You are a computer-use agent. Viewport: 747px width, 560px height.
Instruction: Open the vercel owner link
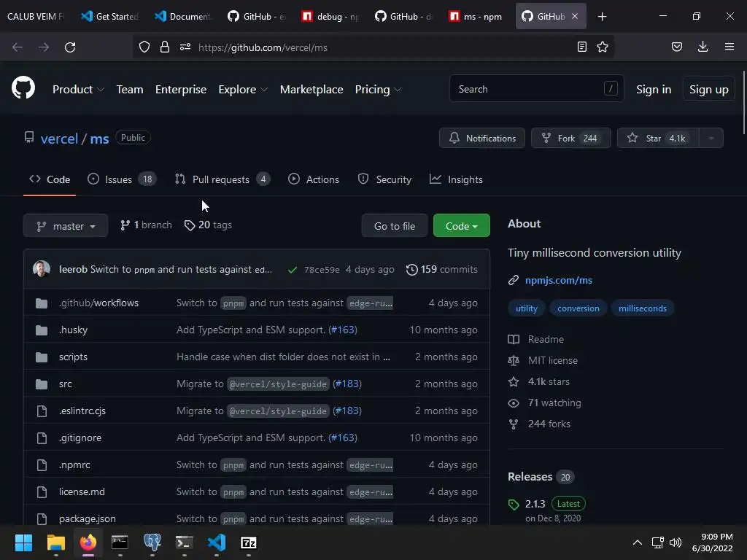[59, 139]
